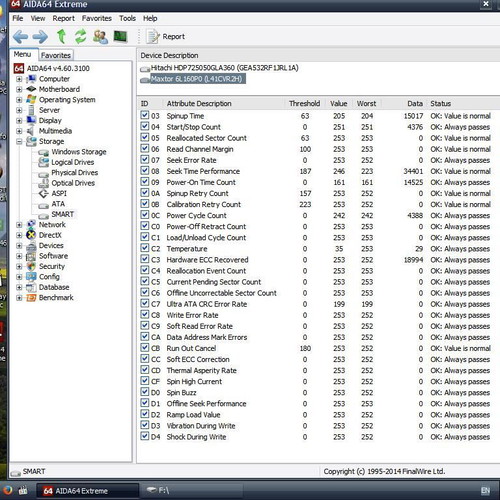Screen dimensions: 500x500
Task: Sort by the Worst column header
Action: pyautogui.click(x=366, y=103)
